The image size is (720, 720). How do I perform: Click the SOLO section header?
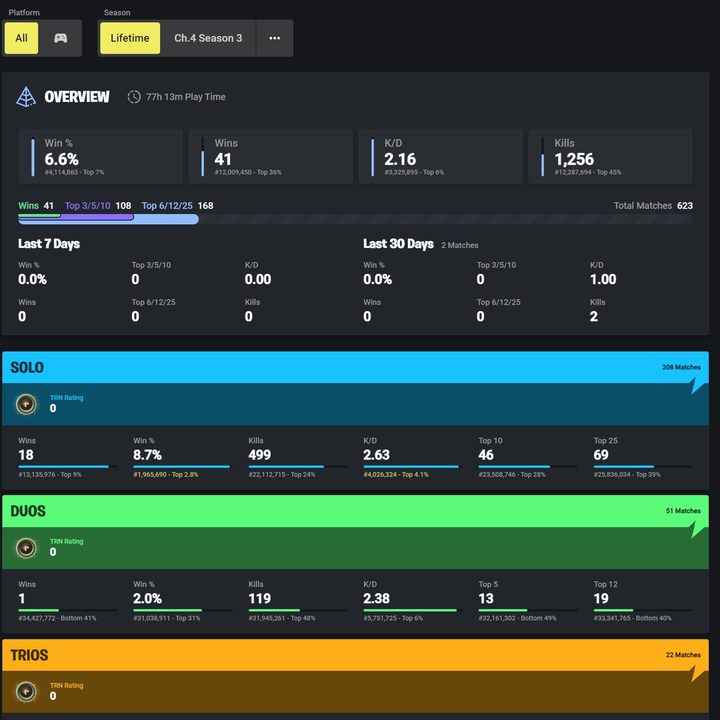pos(355,367)
